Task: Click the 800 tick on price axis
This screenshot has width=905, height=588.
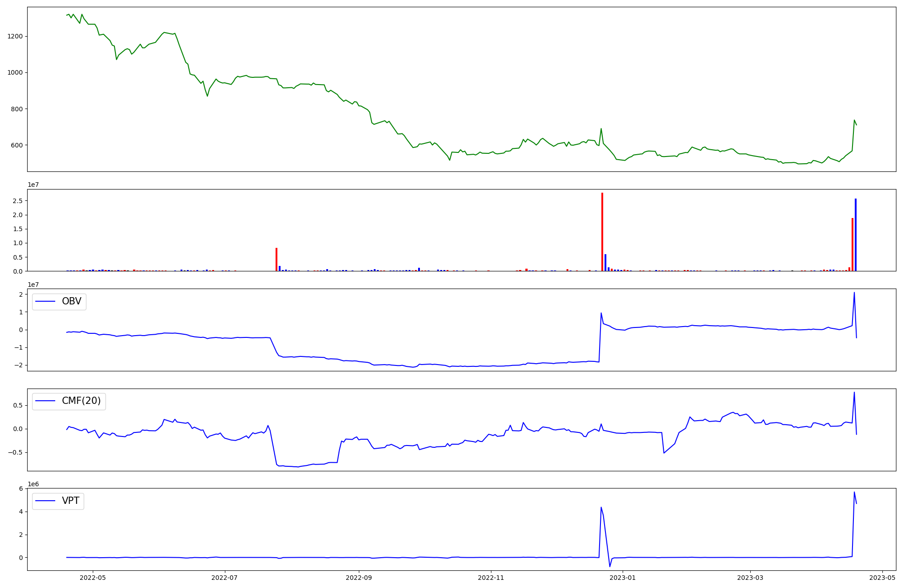Action: coord(17,109)
